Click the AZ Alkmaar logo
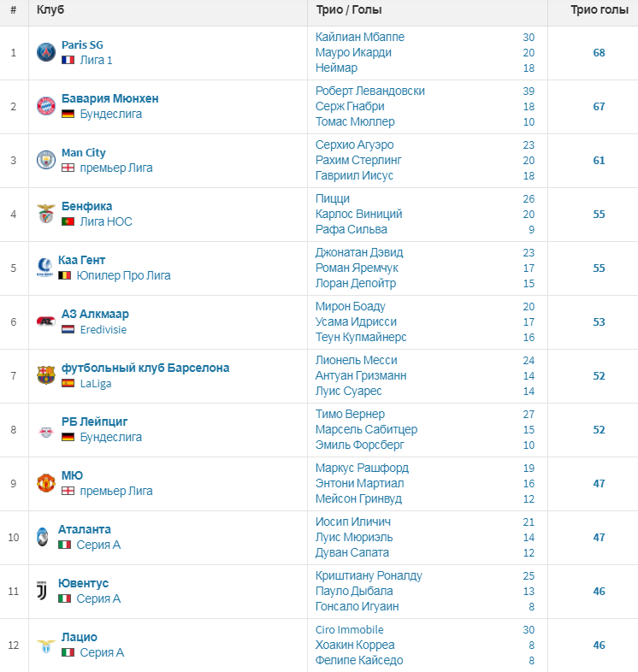 point(46,321)
